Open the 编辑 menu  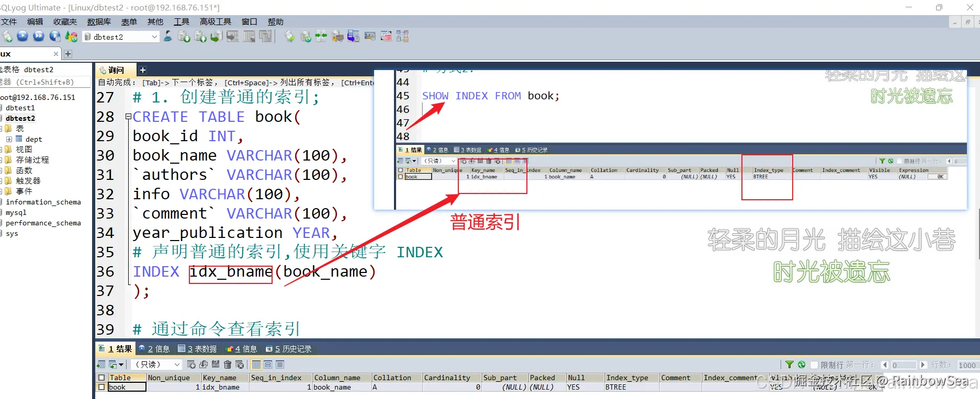pyautogui.click(x=35, y=21)
